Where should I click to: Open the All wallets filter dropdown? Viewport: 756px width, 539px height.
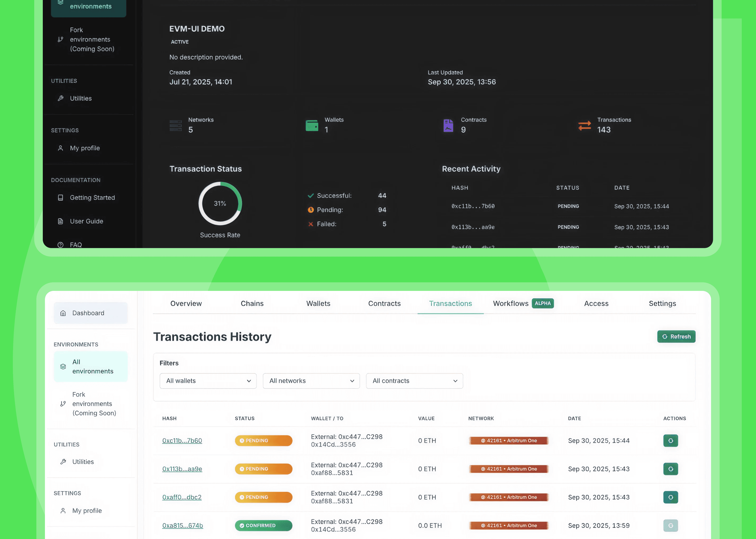click(208, 381)
